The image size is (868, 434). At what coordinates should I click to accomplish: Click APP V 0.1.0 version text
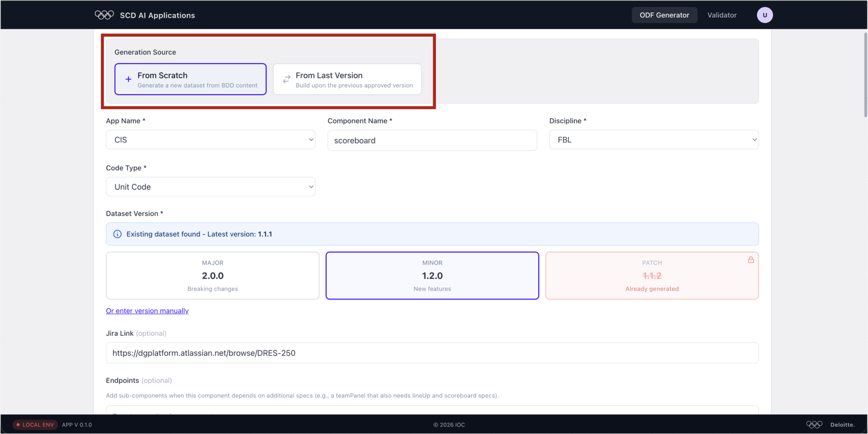pyautogui.click(x=77, y=425)
